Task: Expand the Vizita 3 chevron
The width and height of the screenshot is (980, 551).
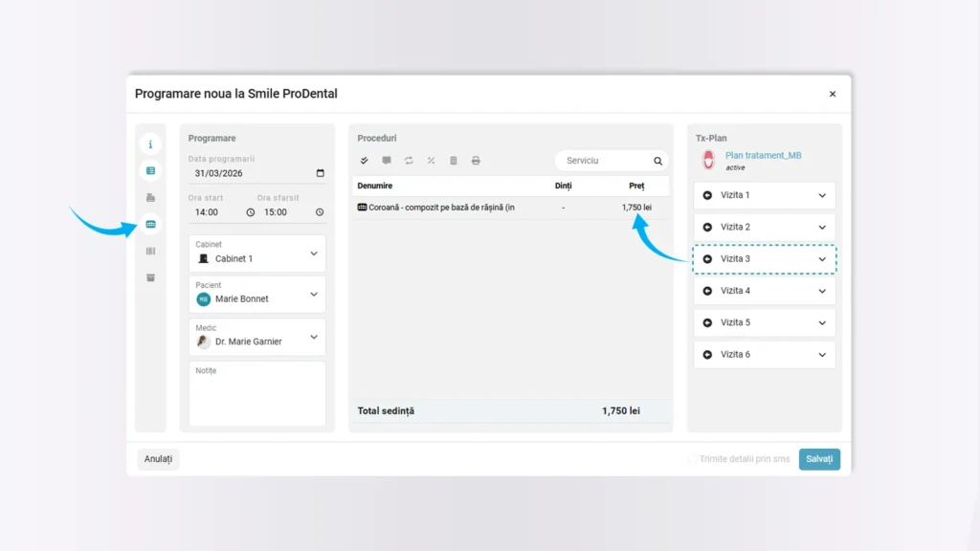Action: [x=822, y=259]
